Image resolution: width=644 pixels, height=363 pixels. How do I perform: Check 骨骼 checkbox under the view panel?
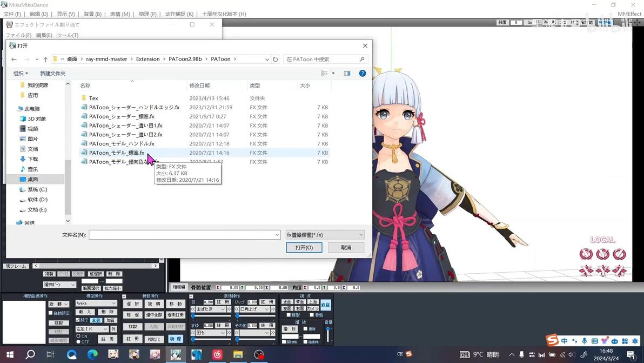[312, 315]
